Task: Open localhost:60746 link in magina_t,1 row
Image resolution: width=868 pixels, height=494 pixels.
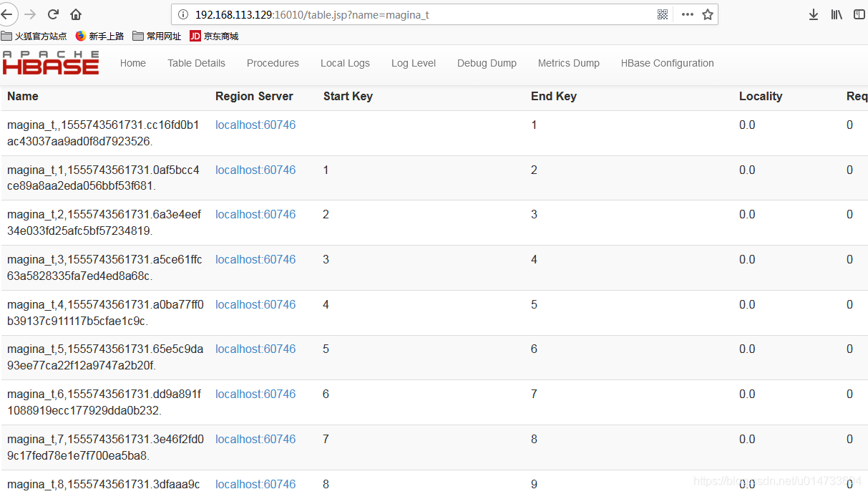Action: point(255,170)
